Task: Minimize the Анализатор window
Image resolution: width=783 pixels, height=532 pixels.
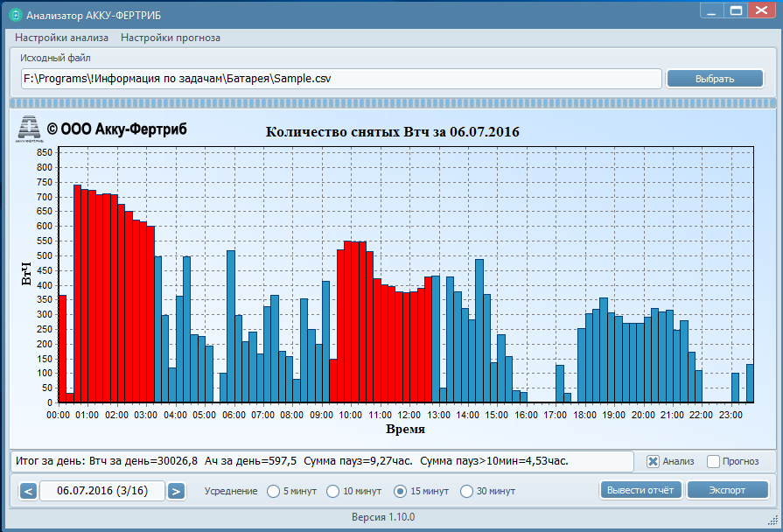Action: tap(712, 10)
